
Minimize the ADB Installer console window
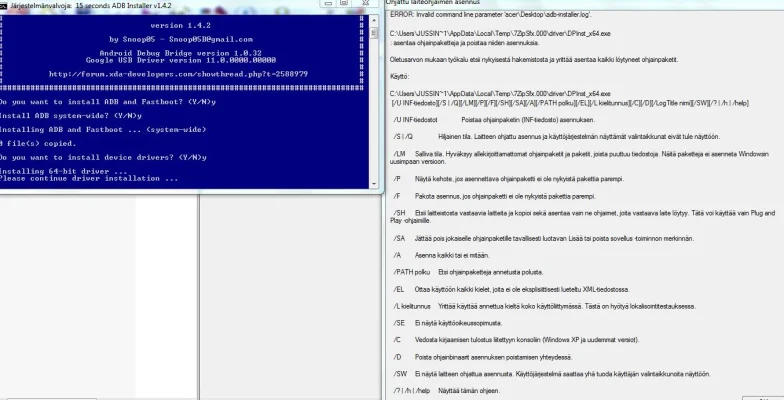pos(327,5)
